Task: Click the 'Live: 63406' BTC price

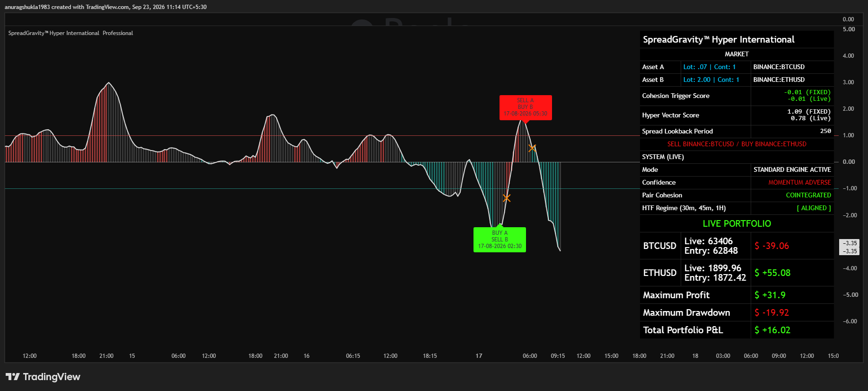Action: 708,241
